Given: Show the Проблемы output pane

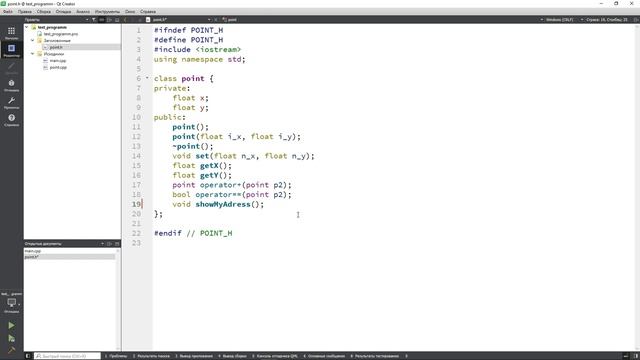Looking at the screenshot, I should 116,356.
